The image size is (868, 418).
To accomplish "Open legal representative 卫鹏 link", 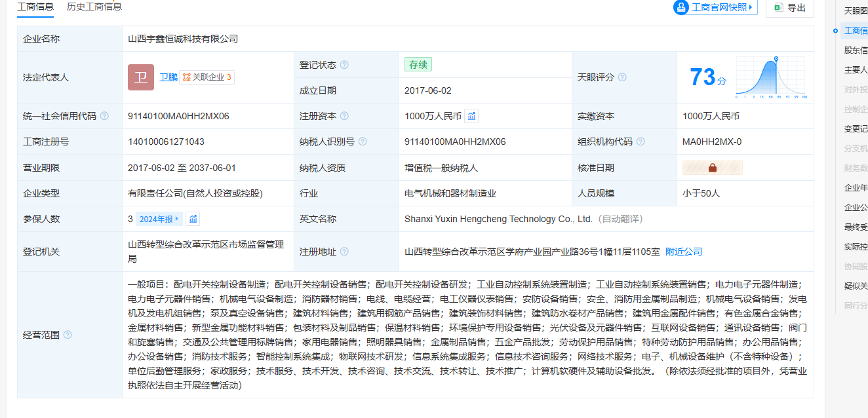I will click(168, 77).
